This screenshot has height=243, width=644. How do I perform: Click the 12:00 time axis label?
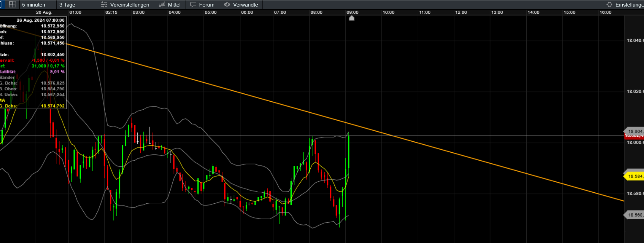461,12
